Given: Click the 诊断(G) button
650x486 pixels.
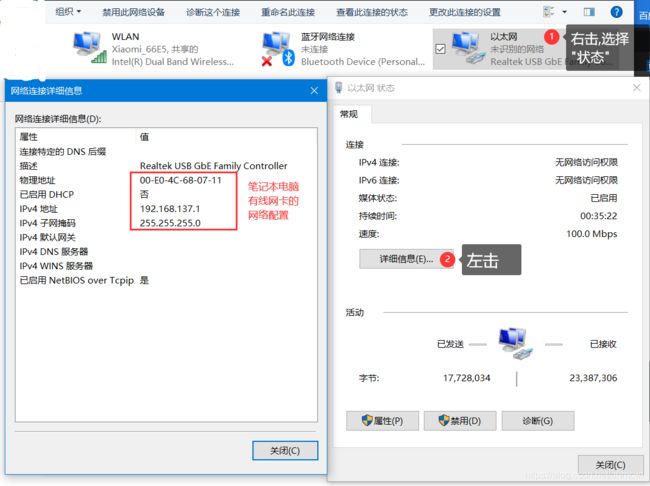Looking at the screenshot, I should tap(538, 421).
